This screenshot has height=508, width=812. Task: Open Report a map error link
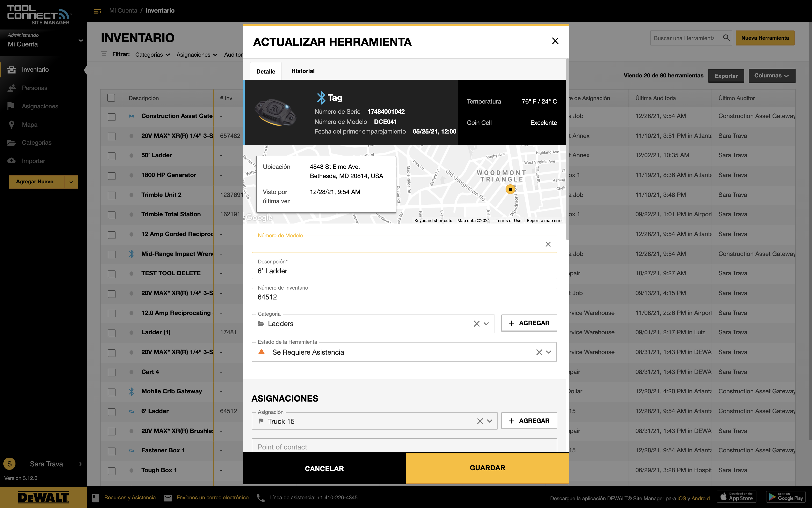[544, 221]
